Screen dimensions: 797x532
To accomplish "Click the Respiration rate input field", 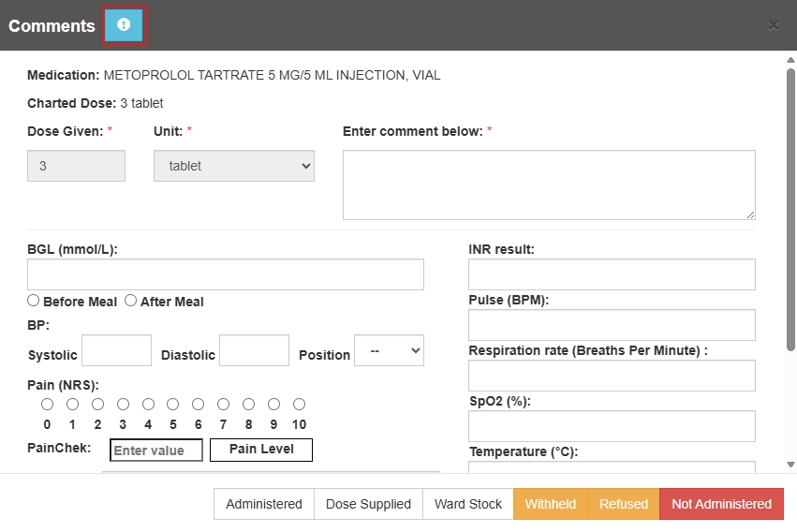I will tap(612, 376).
